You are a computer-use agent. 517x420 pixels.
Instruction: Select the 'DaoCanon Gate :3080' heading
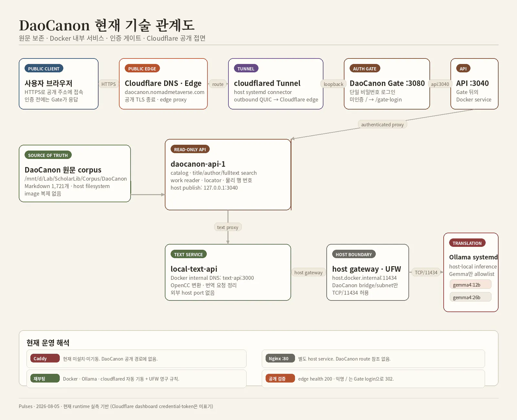click(x=387, y=83)
